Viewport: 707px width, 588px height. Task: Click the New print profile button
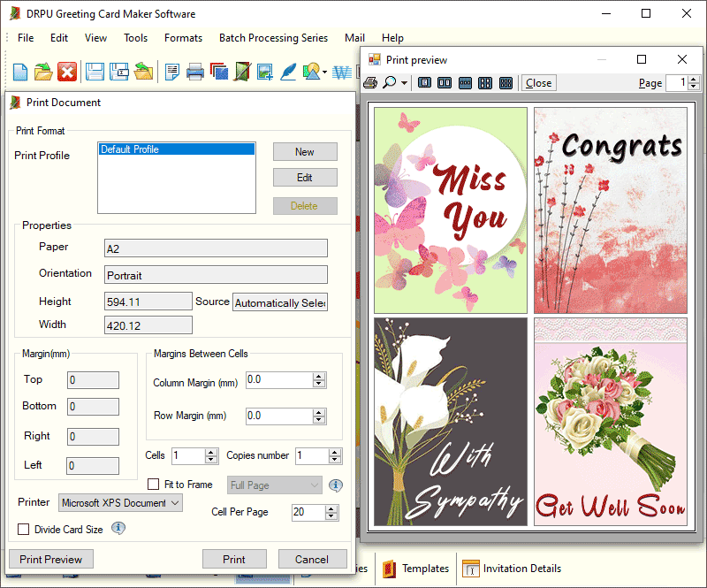coord(305,152)
